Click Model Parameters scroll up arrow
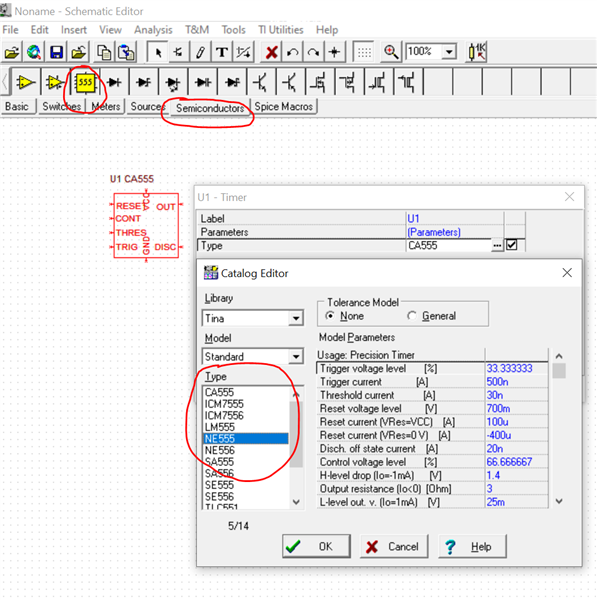 click(559, 356)
